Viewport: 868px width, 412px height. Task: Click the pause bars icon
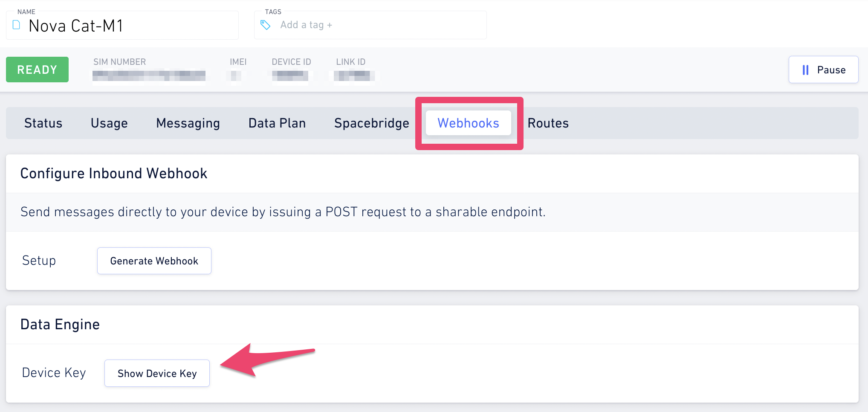pos(805,70)
